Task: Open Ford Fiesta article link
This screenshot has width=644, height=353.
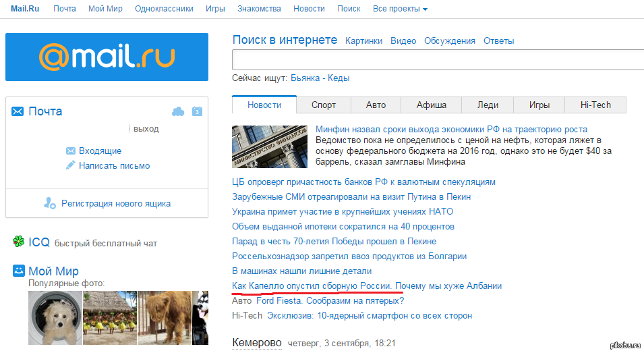Action: 330,301
